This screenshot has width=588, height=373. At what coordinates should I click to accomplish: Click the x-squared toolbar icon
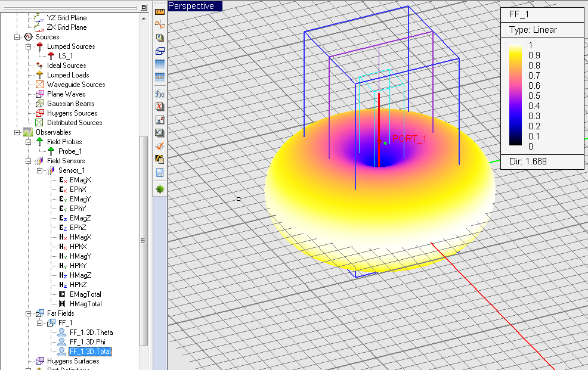tap(160, 120)
